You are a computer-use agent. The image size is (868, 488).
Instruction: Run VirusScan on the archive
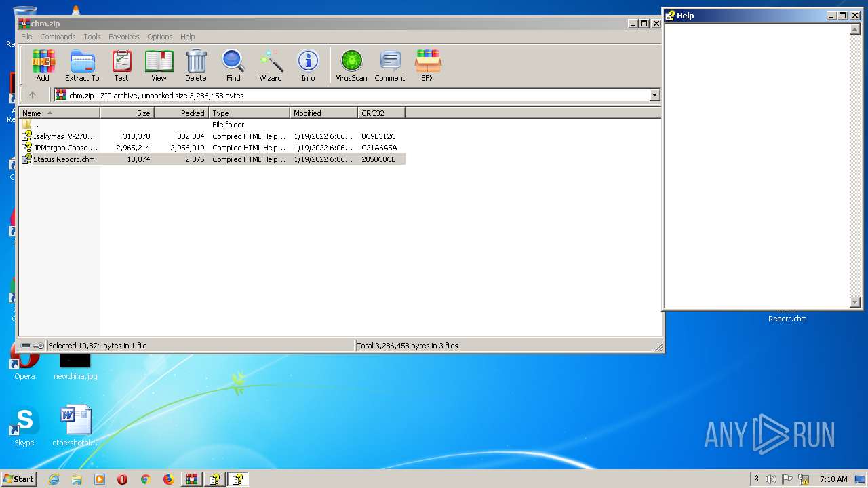(351, 66)
